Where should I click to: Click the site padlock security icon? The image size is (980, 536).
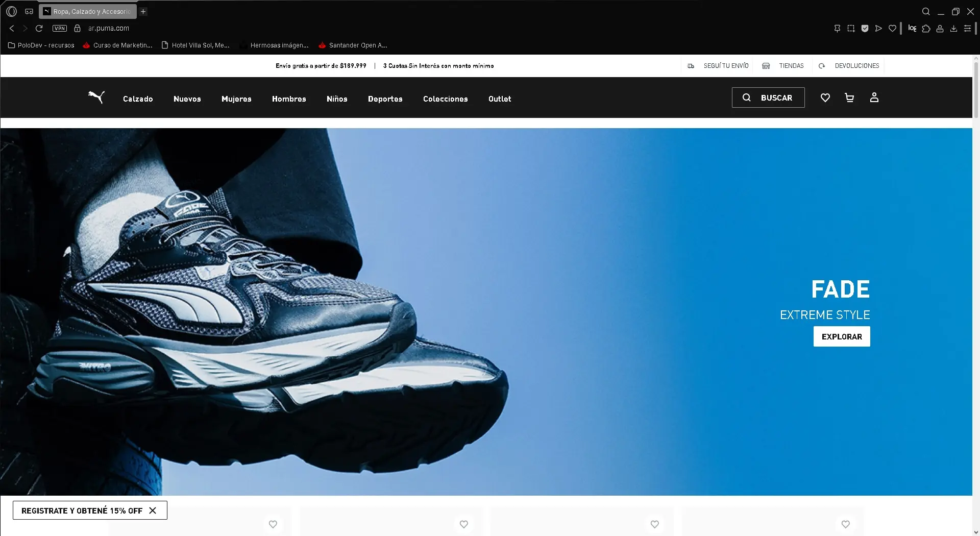[78, 29]
